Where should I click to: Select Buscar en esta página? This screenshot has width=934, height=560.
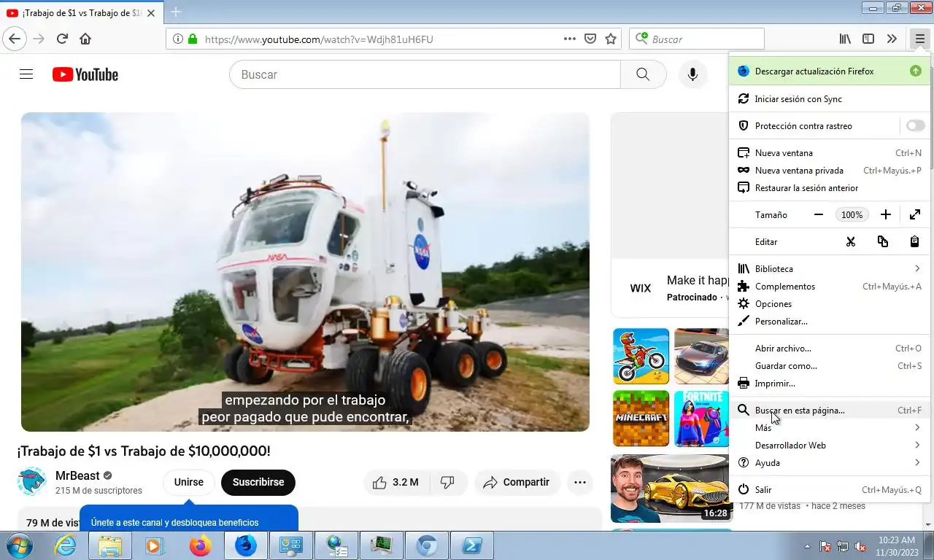point(830,410)
